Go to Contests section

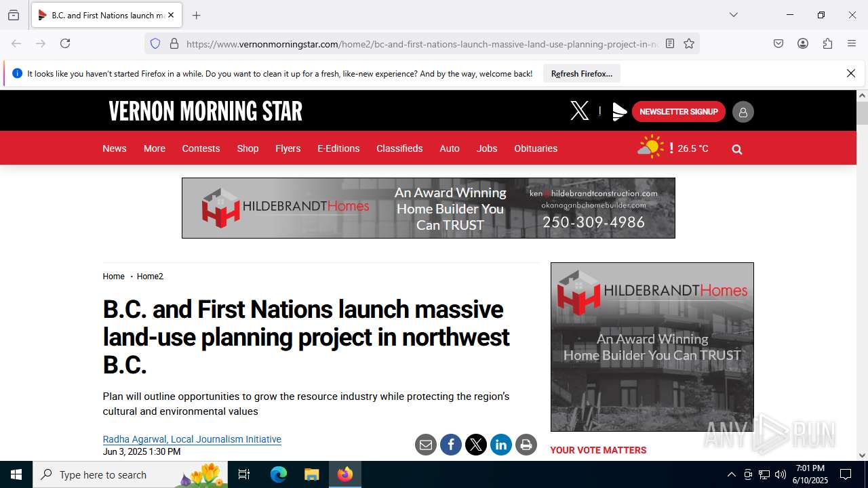click(201, 148)
